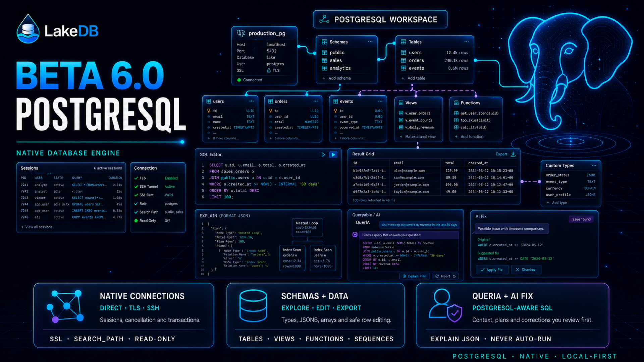The height and width of the screenshot is (362, 644).
Task: Open the users table card options menu
Action: [x=252, y=101]
